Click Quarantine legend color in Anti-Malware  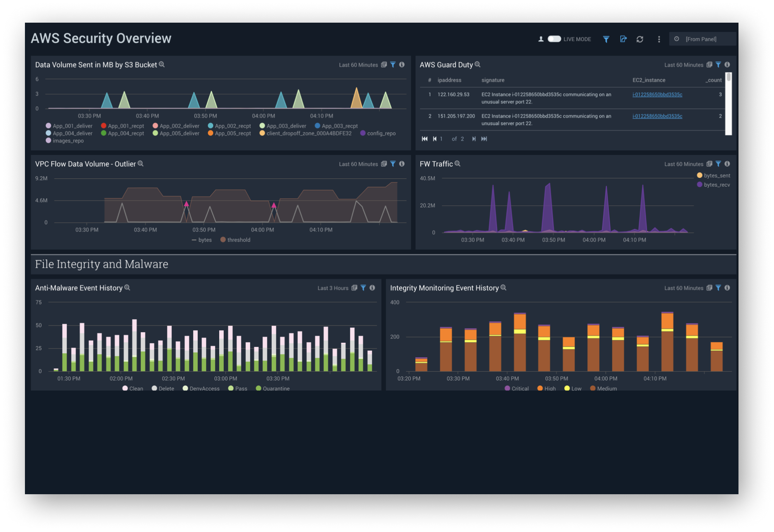259,388
